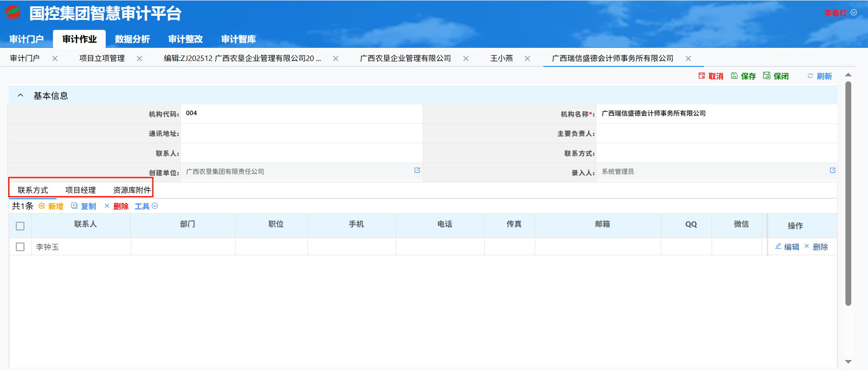Click the vertical scrollbar thumb
The image size is (868, 379).
point(848,194)
